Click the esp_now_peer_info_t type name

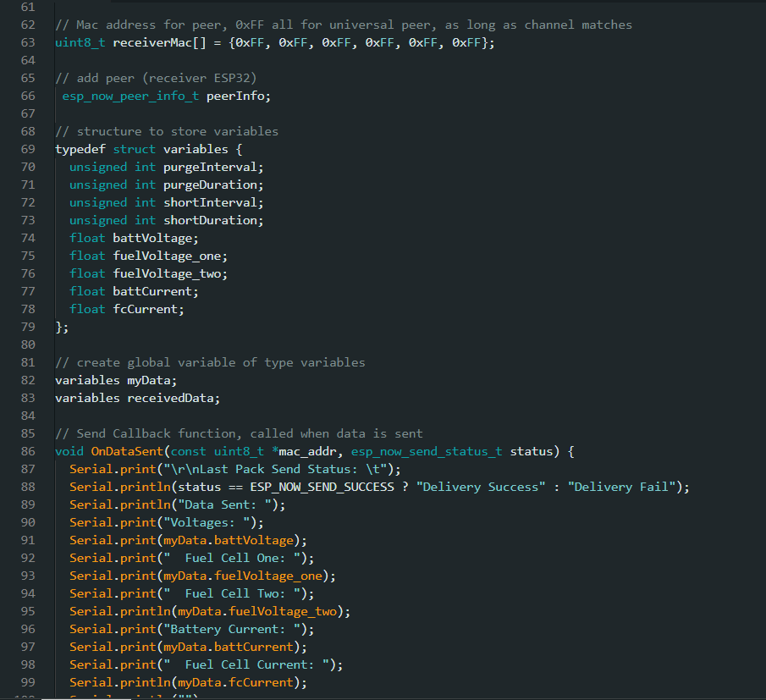click(x=130, y=96)
